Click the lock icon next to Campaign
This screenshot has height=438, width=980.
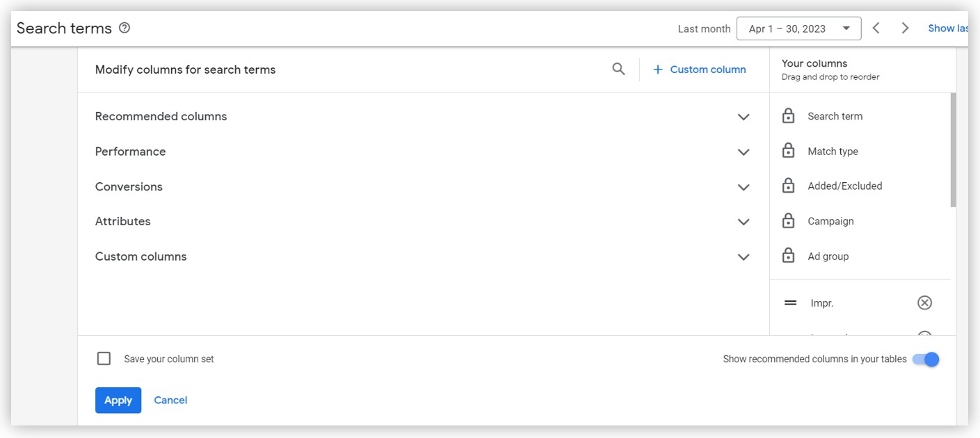tap(788, 220)
